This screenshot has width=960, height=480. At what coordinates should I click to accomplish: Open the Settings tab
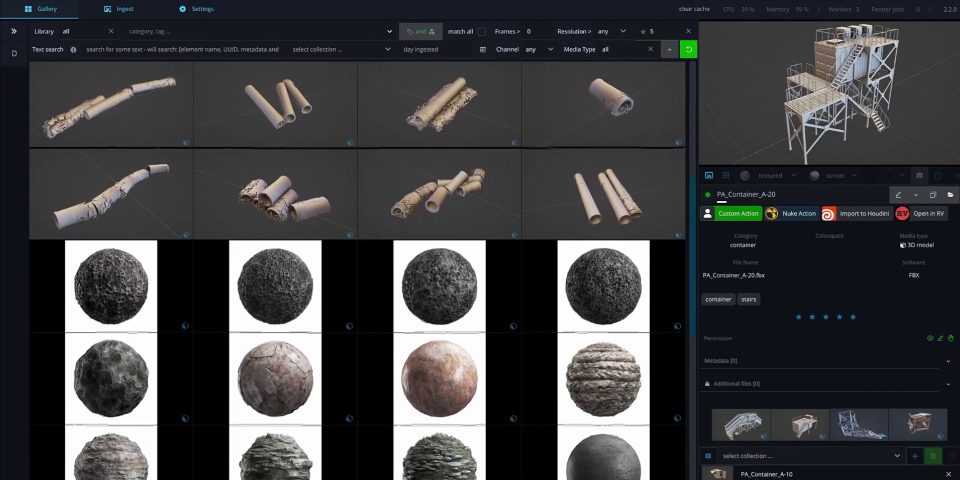pos(196,8)
